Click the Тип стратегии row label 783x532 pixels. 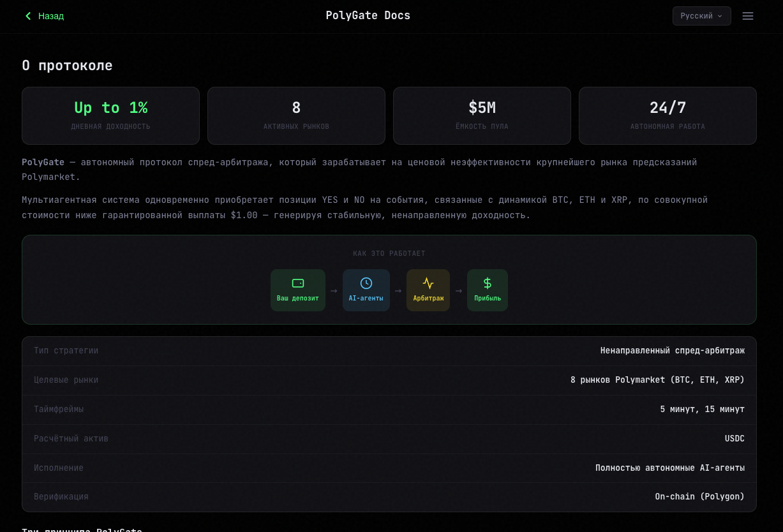pyautogui.click(x=66, y=351)
